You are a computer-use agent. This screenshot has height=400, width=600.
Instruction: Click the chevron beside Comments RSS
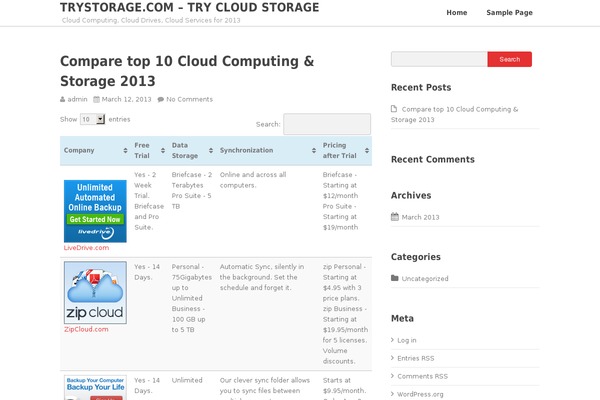pyautogui.click(x=393, y=376)
